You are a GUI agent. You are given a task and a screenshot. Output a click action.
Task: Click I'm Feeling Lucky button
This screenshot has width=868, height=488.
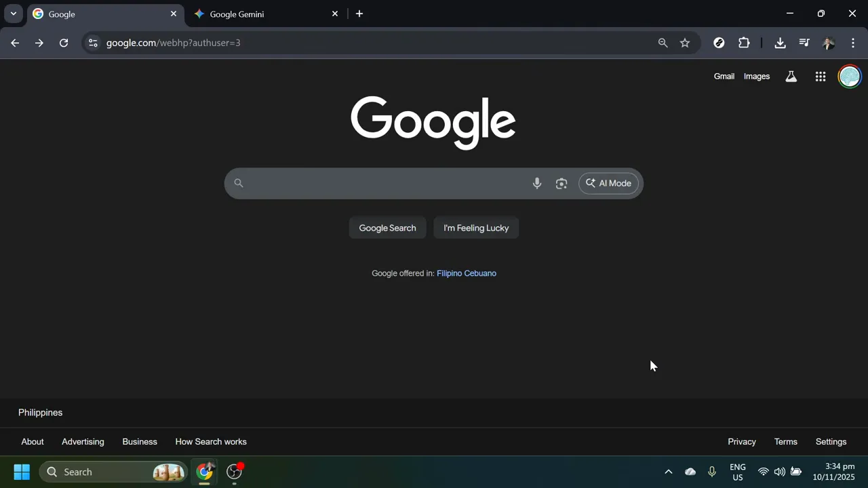tap(476, 228)
